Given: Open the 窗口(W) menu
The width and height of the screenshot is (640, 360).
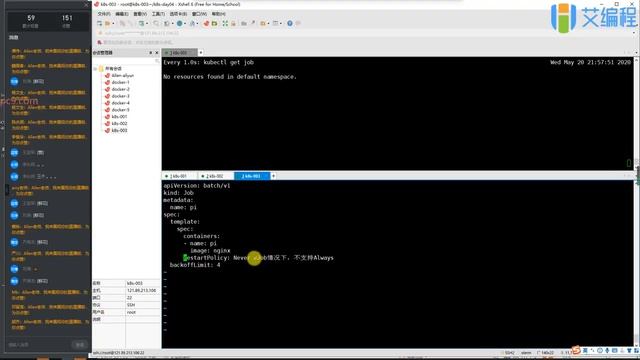Looking at the screenshot, I should click(199, 14).
